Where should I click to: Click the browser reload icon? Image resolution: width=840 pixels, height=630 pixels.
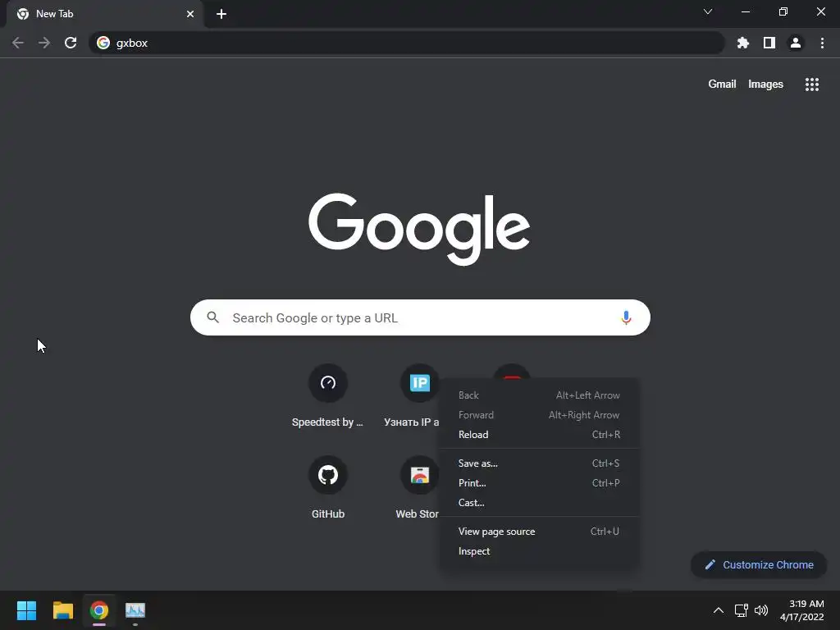[71, 43]
